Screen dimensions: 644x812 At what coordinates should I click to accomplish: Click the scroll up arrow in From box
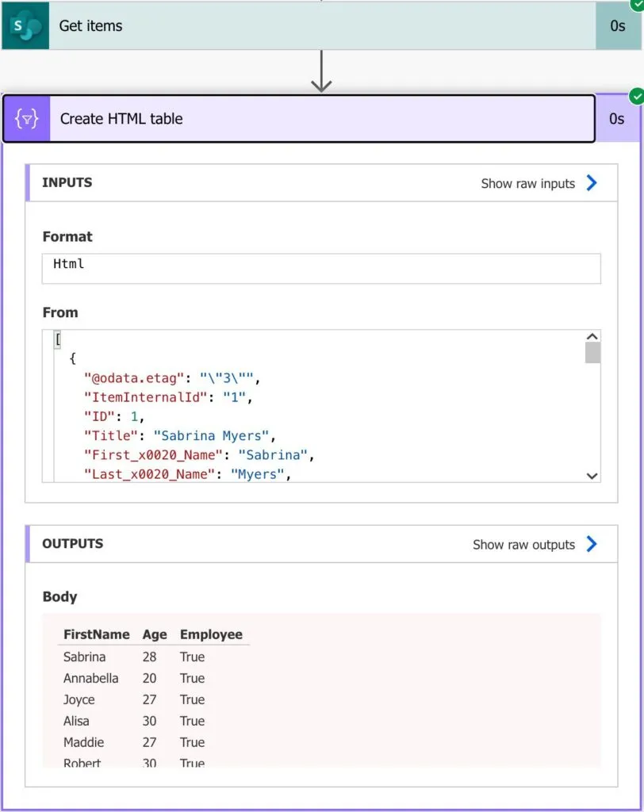pos(592,336)
